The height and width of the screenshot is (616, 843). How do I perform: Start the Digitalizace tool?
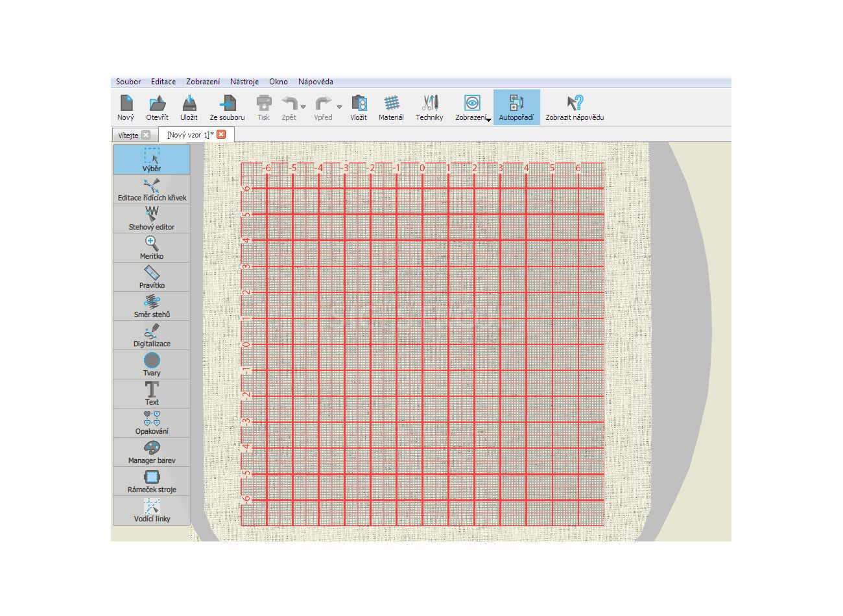(152, 335)
